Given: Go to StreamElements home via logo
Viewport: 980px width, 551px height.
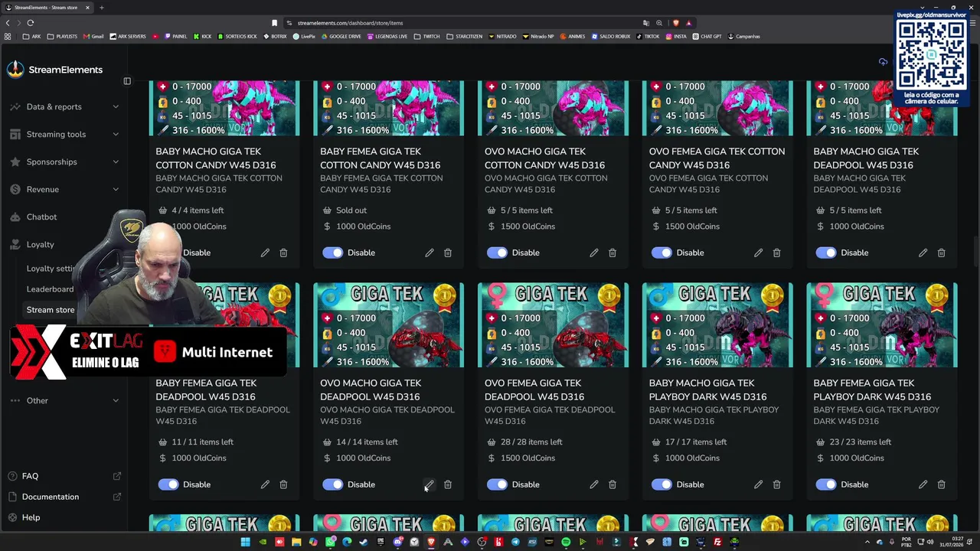Looking at the screenshot, I should (x=54, y=70).
